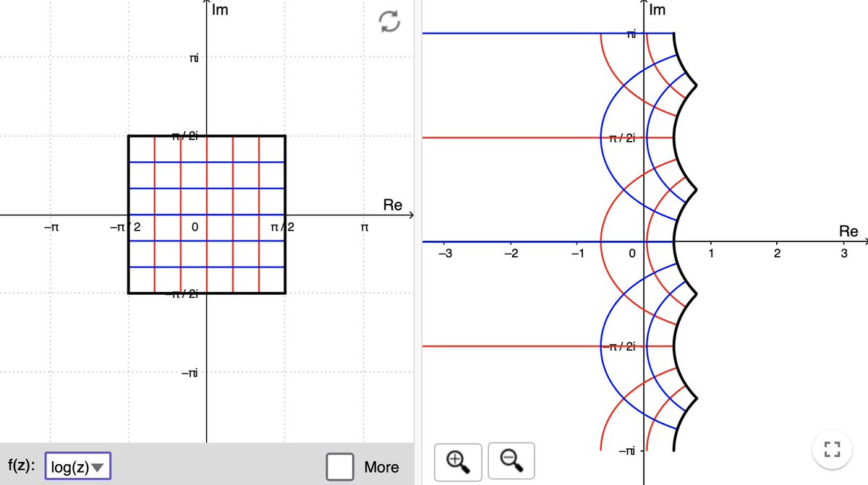Click the Im axis label on left plot
Image resolution: width=868 pixels, height=485 pixels.
pyautogui.click(x=221, y=10)
